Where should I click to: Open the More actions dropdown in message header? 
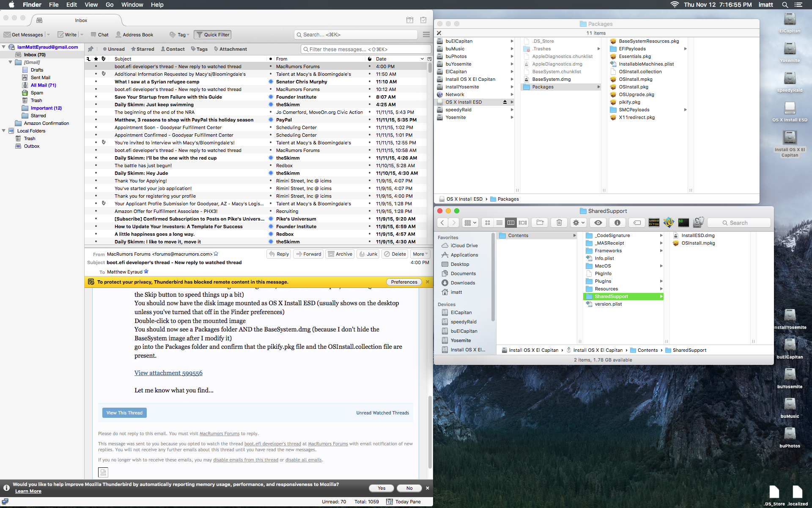point(420,254)
